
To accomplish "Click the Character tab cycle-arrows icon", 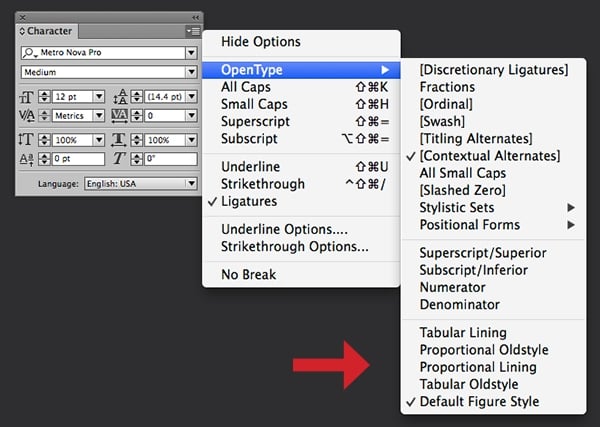I will [x=23, y=31].
